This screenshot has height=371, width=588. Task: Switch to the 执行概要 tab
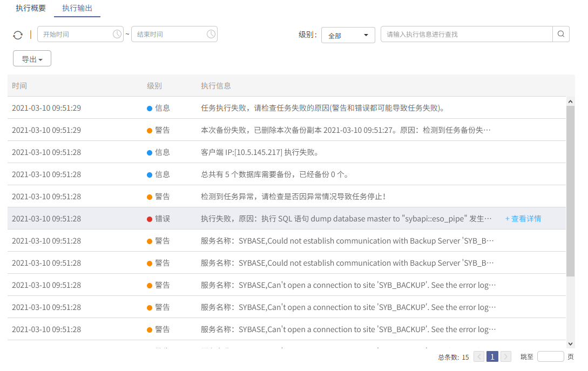click(x=31, y=8)
